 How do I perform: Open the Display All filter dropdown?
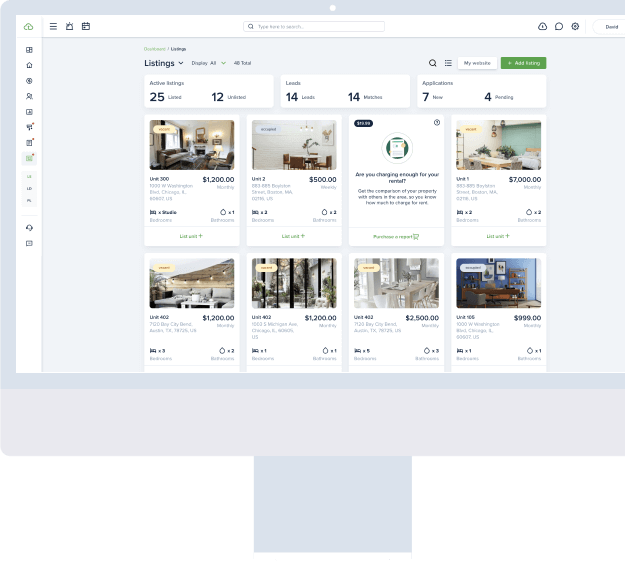[209, 63]
